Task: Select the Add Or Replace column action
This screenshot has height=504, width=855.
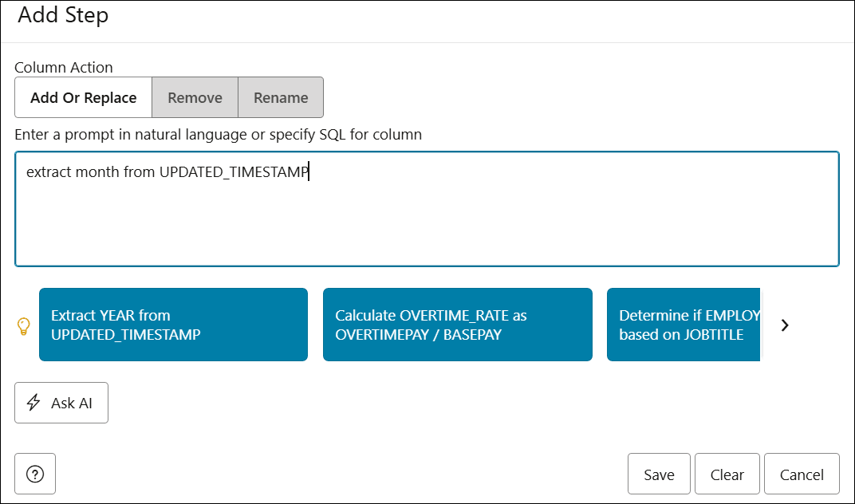Action: pos(83,97)
